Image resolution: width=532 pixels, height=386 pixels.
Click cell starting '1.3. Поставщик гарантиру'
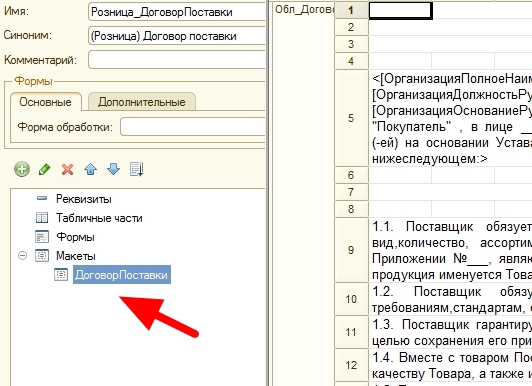coord(450,332)
